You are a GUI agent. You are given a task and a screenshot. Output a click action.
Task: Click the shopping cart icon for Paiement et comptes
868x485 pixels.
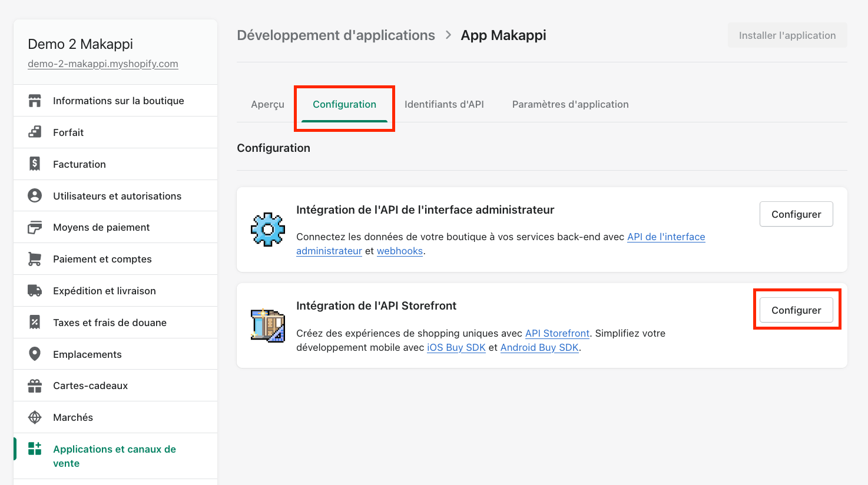[35, 259]
